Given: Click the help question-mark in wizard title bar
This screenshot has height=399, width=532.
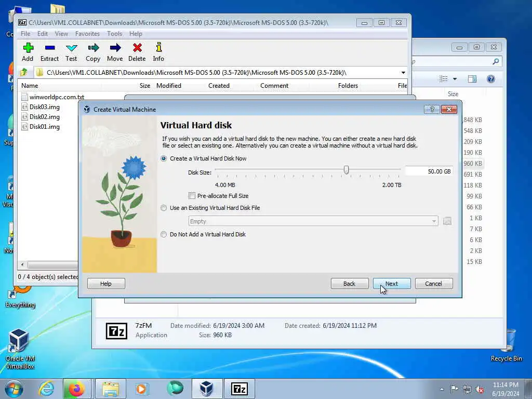Looking at the screenshot, I should [x=432, y=109].
